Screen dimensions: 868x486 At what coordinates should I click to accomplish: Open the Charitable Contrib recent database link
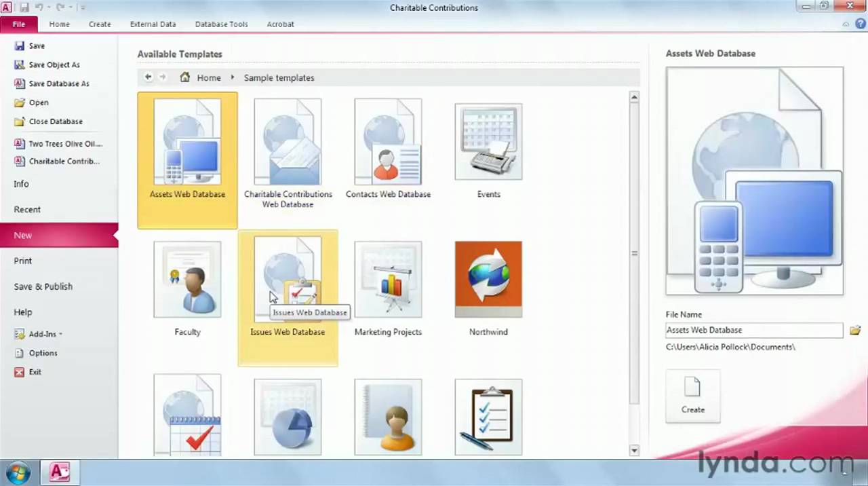coord(64,161)
